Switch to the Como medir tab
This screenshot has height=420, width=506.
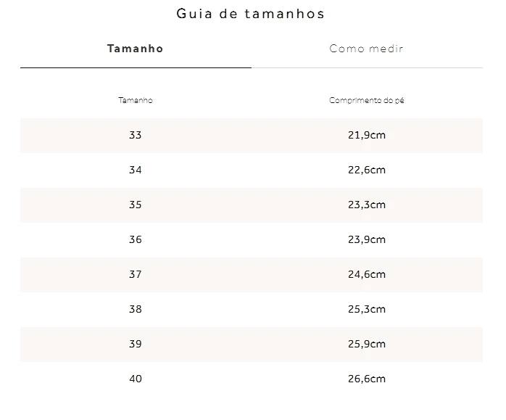[367, 49]
